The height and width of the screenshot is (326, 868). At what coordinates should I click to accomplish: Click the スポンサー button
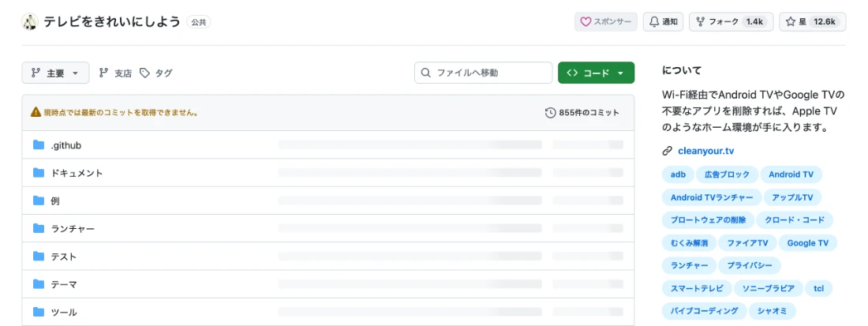click(x=605, y=21)
